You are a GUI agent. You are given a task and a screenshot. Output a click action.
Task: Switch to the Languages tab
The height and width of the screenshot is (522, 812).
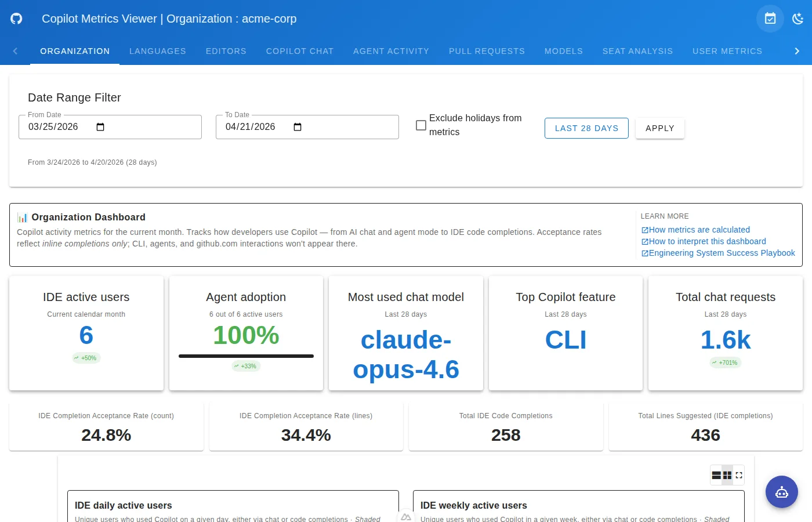tap(158, 51)
